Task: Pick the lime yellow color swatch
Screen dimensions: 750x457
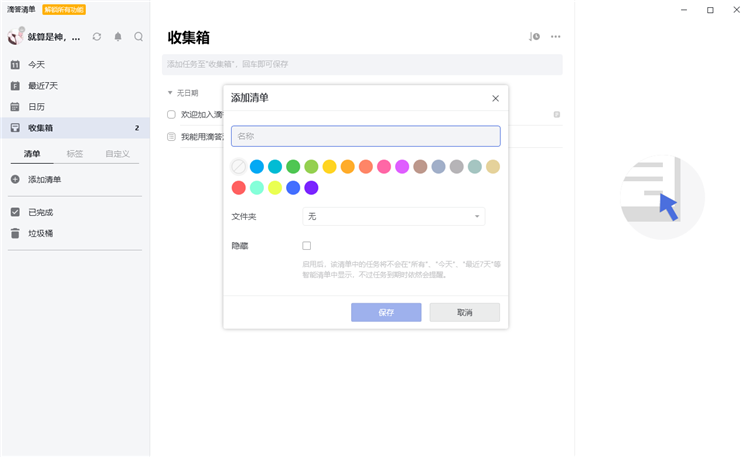Action: pyautogui.click(x=275, y=188)
